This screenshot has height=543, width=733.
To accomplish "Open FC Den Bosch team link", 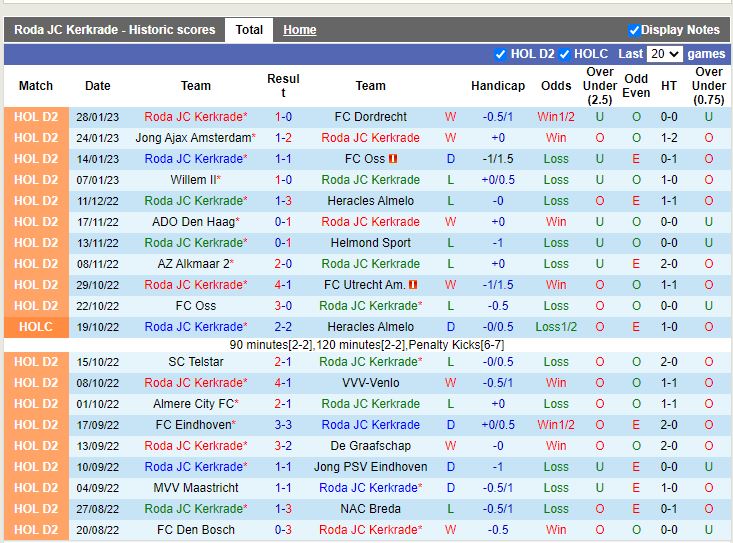I will [x=196, y=530].
